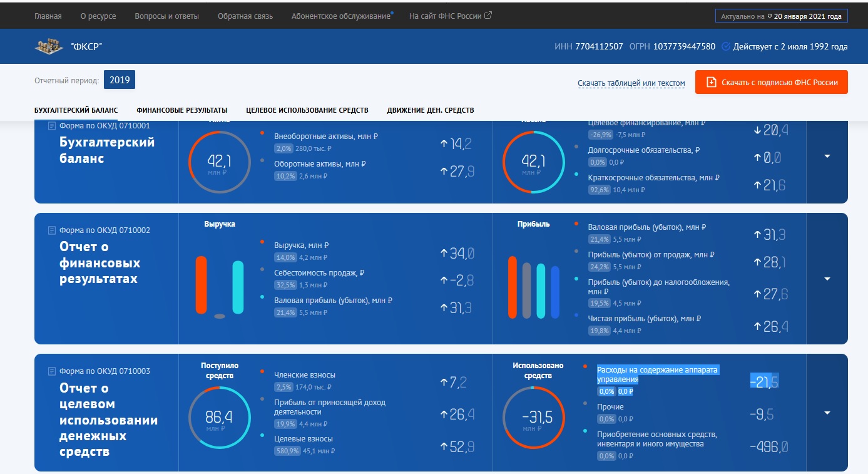
Task: Click the Выручка bar chart graphic
Action: click(219, 286)
